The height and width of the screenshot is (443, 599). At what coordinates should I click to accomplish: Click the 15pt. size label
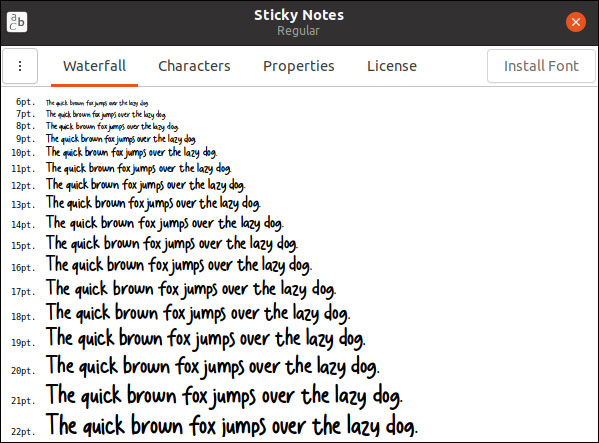pyautogui.click(x=23, y=246)
